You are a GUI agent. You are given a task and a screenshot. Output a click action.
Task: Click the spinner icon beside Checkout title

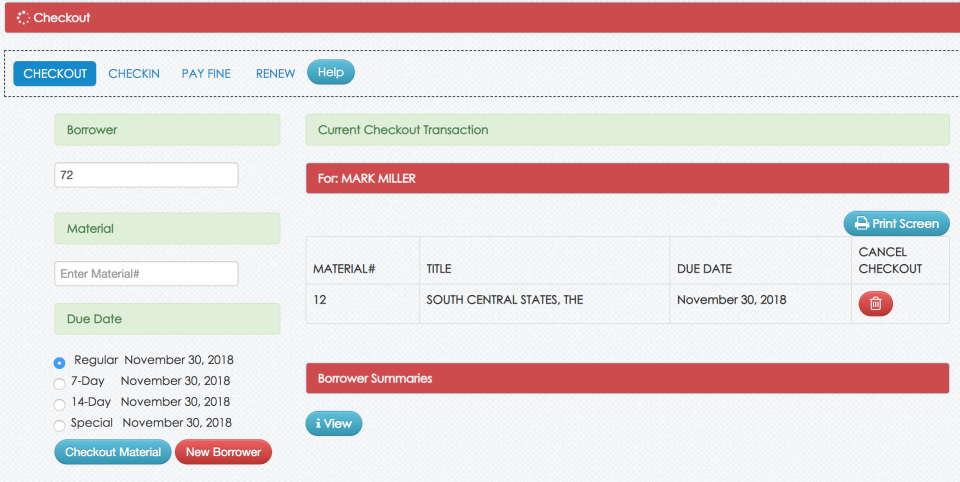[23, 18]
